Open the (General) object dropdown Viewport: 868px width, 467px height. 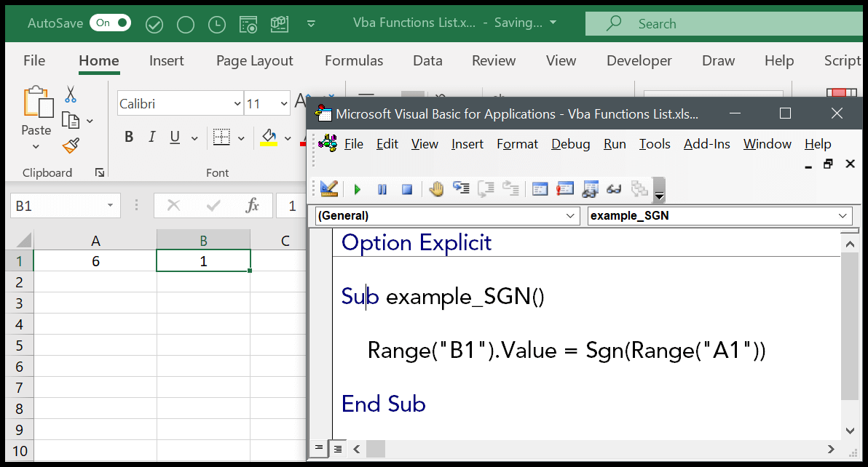click(570, 215)
